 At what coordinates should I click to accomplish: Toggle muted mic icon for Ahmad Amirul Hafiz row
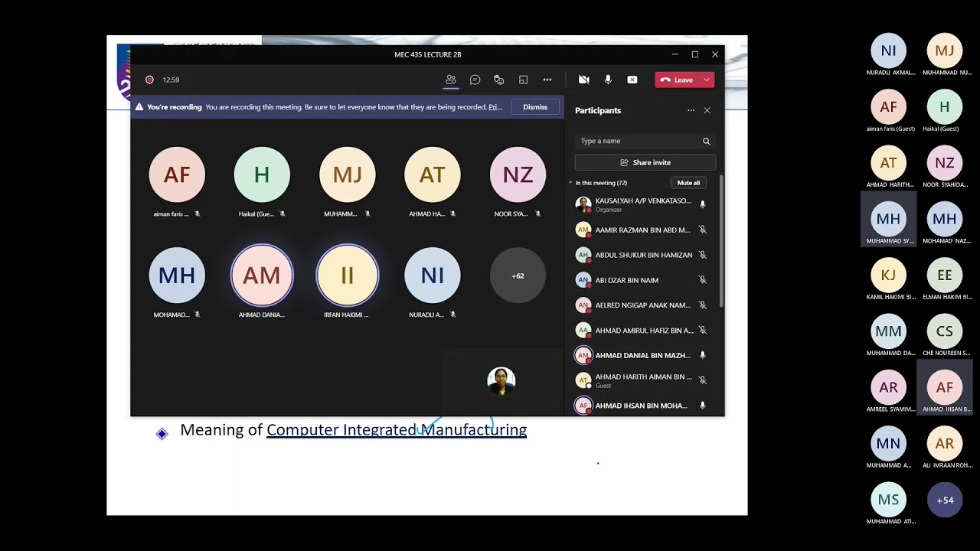pos(702,330)
